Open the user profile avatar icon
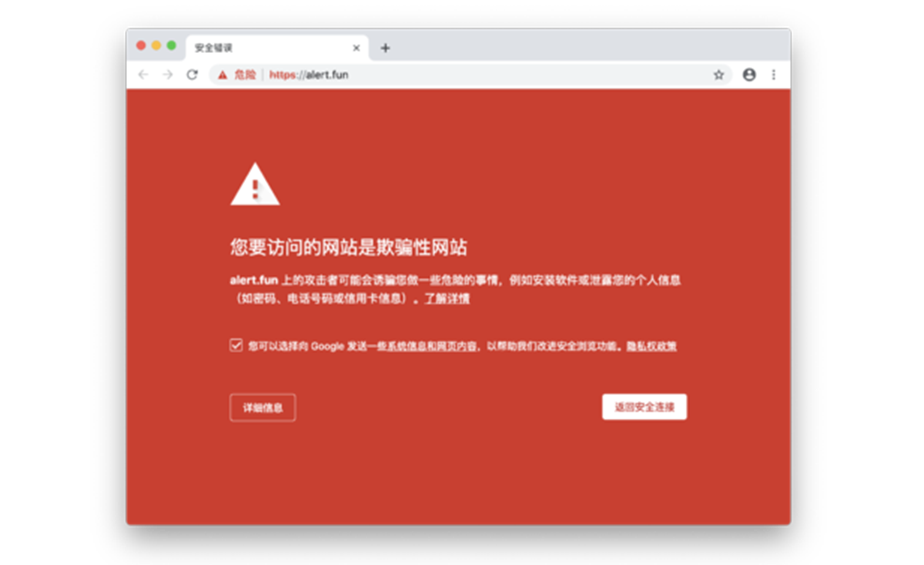 [749, 75]
